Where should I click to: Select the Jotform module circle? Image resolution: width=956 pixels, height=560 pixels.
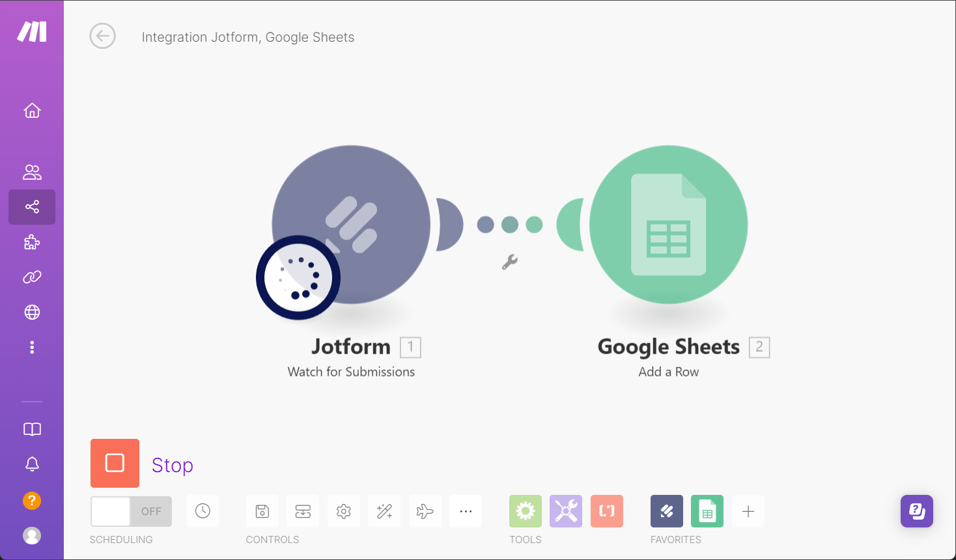[351, 225]
